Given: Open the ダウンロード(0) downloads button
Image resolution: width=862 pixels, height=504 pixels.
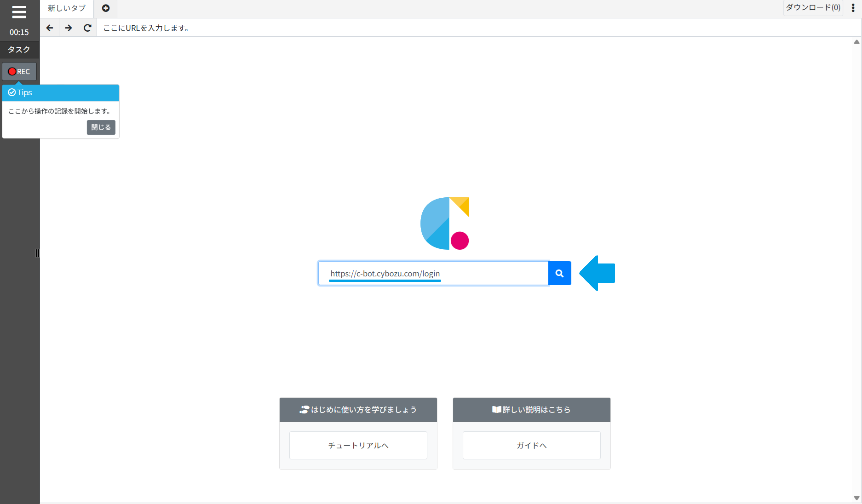Looking at the screenshot, I should [813, 7].
